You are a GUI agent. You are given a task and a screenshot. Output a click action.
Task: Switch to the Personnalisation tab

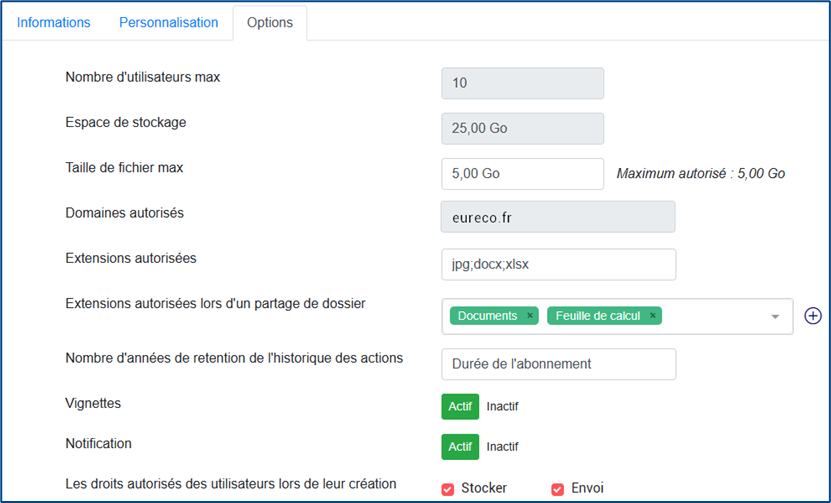click(x=169, y=23)
